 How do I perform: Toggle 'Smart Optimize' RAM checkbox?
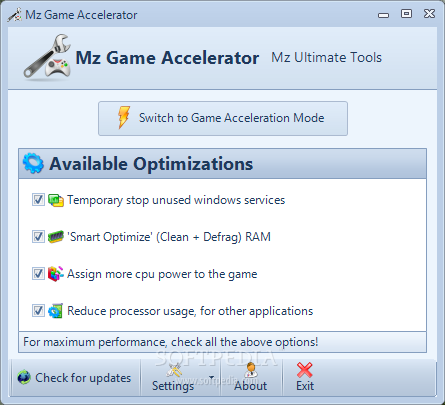coord(38,237)
